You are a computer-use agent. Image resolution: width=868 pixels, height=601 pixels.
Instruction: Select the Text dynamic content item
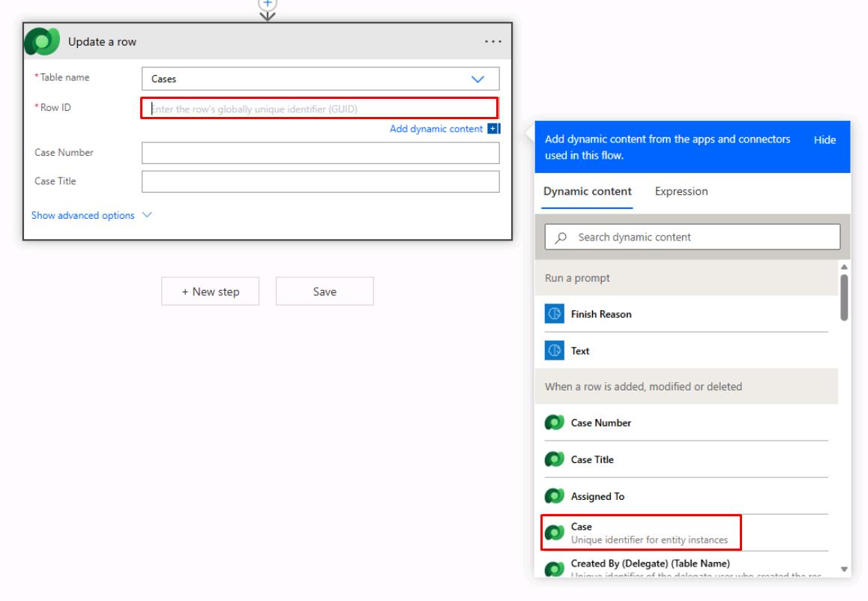click(687, 351)
